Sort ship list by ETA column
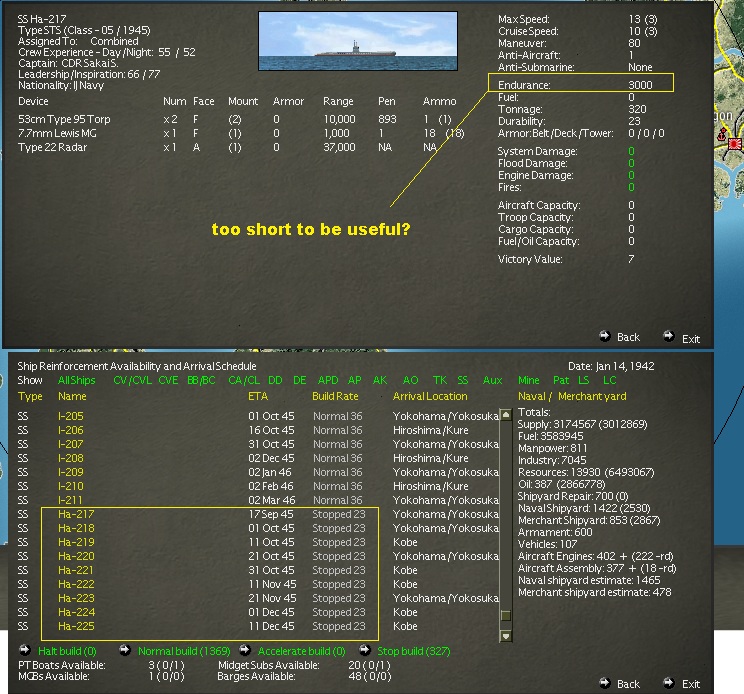744x694 pixels. click(258, 397)
